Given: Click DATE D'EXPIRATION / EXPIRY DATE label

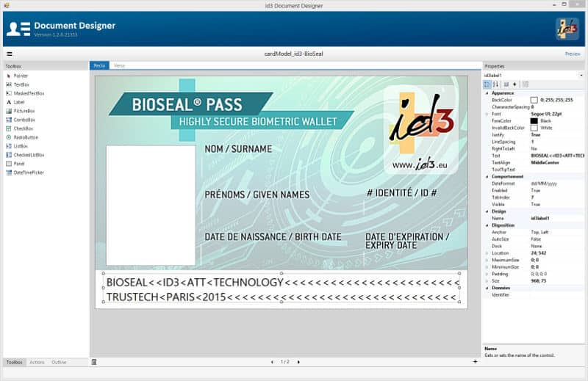Looking at the screenshot, I should coord(407,241).
